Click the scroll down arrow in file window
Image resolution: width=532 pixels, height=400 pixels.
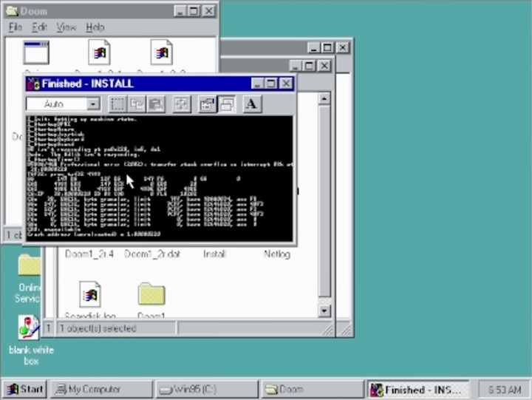point(324,311)
